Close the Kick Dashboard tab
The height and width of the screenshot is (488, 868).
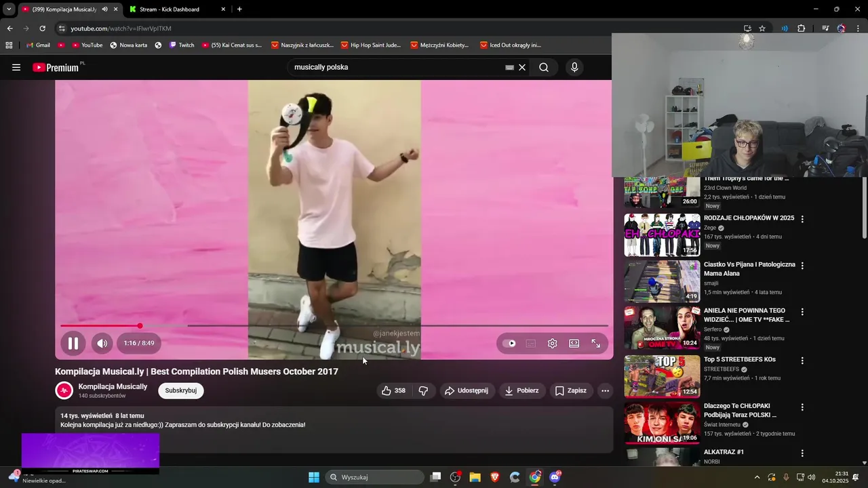[223, 9]
